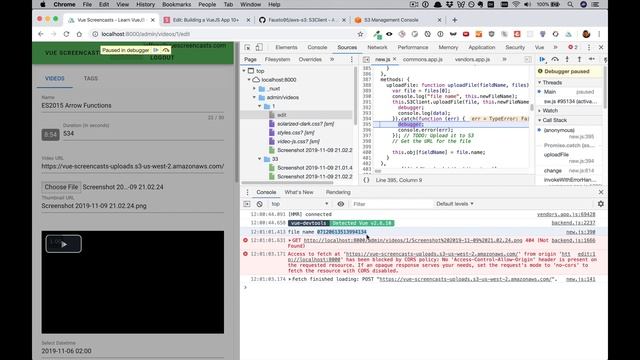
Task: Play the video in the player
Action: [64, 244]
